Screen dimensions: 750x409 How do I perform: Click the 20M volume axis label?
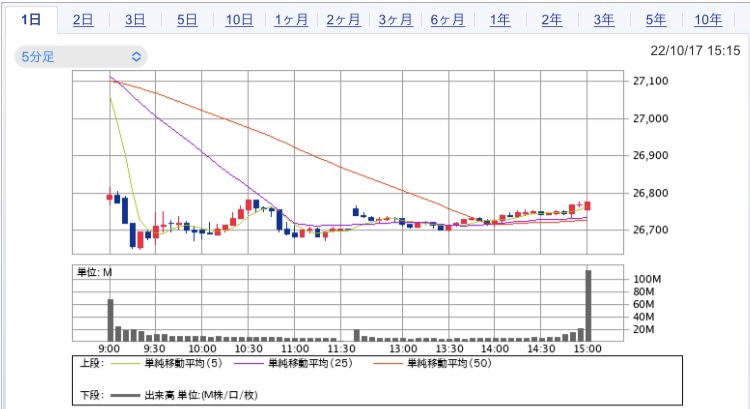644,329
